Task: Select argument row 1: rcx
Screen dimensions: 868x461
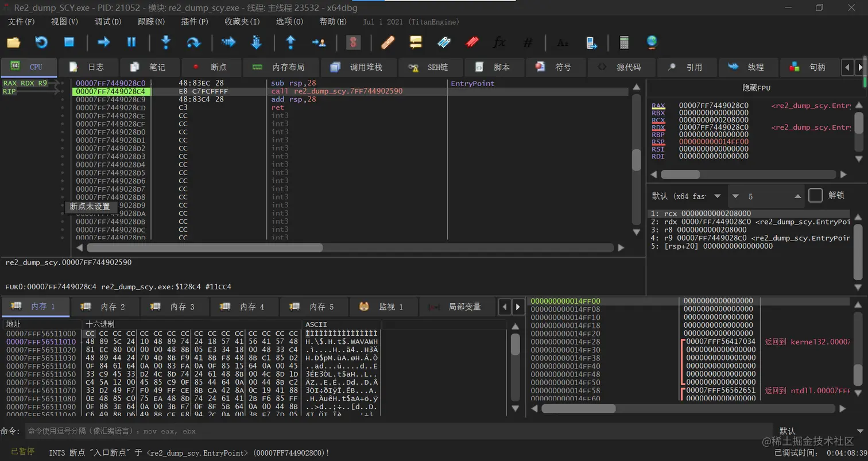Action: (x=750, y=214)
